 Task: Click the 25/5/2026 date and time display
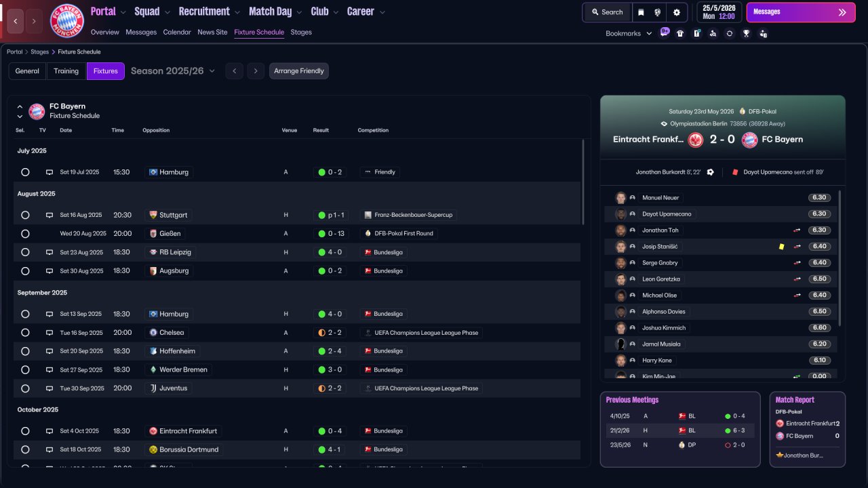click(x=718, y=12)
